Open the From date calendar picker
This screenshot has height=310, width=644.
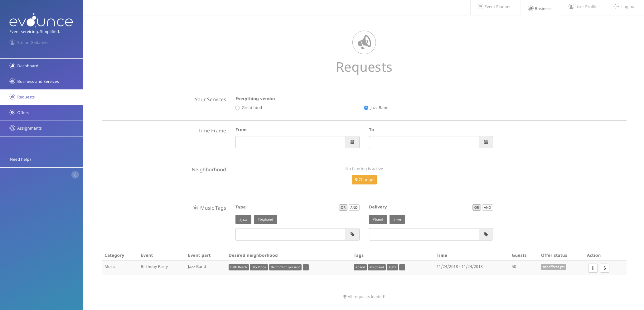pyautogui.click(x=352, y=142)
